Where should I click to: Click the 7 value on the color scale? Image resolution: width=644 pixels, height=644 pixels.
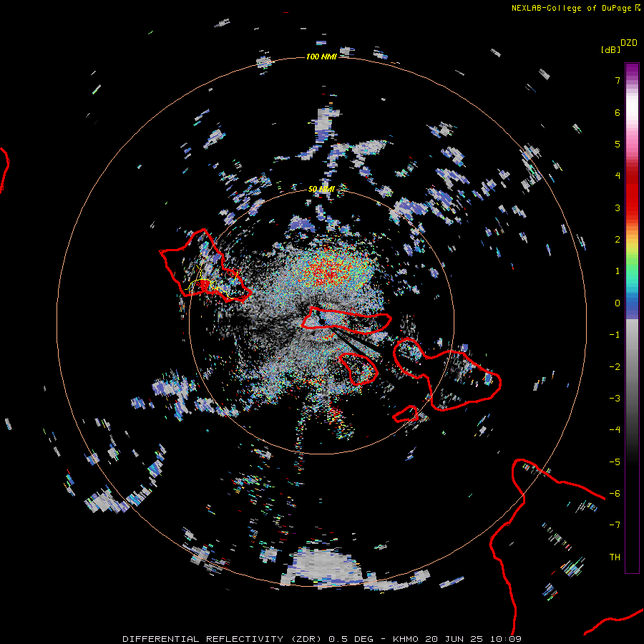[x=618, y=80]
